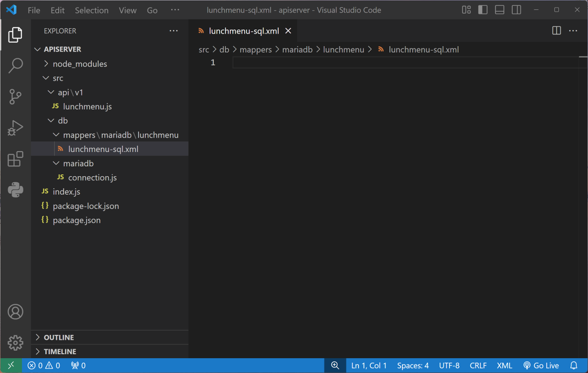Viewport: 588px width, 373px height.
Task: Open notifications bell icon
Action: point(574,365)
